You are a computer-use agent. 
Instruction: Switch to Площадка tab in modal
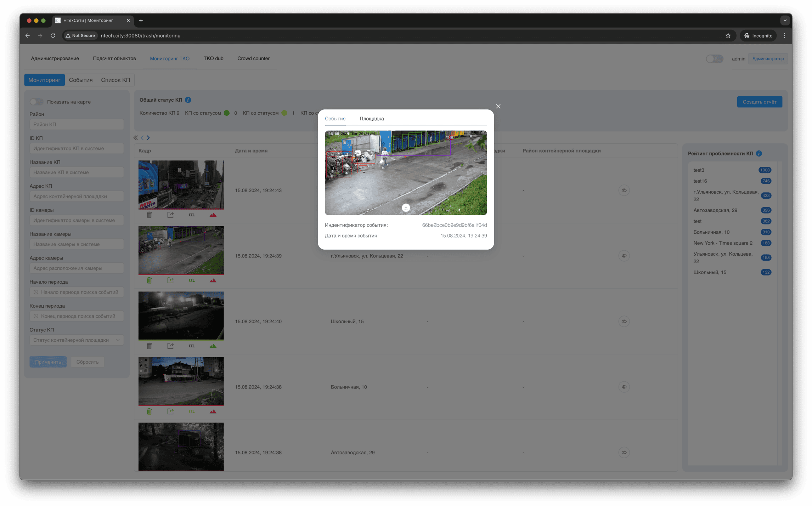pyautogui.click(x=371, y=119)
